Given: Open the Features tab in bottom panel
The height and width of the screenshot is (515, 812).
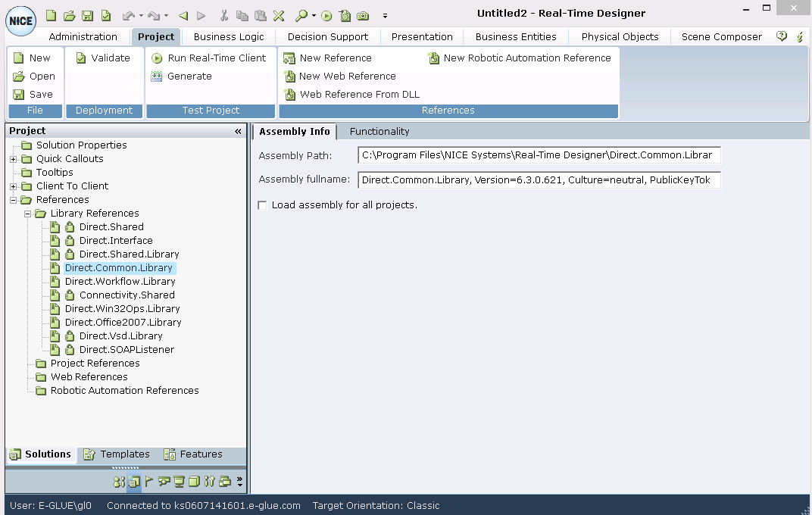Looking at the screenshot, I should coord(193,454).
